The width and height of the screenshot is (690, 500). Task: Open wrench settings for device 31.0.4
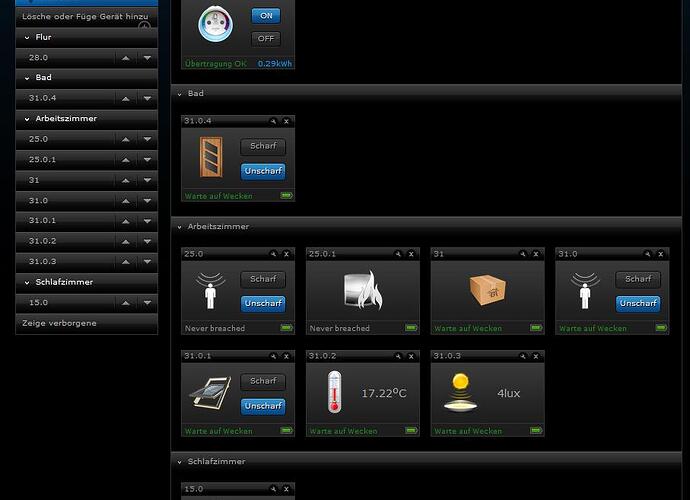click(272, 121)
